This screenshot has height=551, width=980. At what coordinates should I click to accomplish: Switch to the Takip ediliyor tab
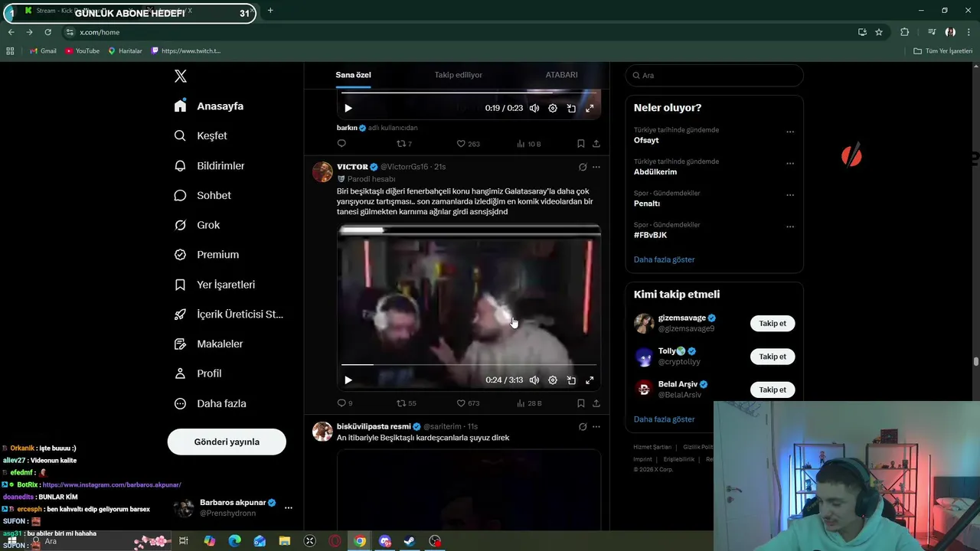[458, 75]
